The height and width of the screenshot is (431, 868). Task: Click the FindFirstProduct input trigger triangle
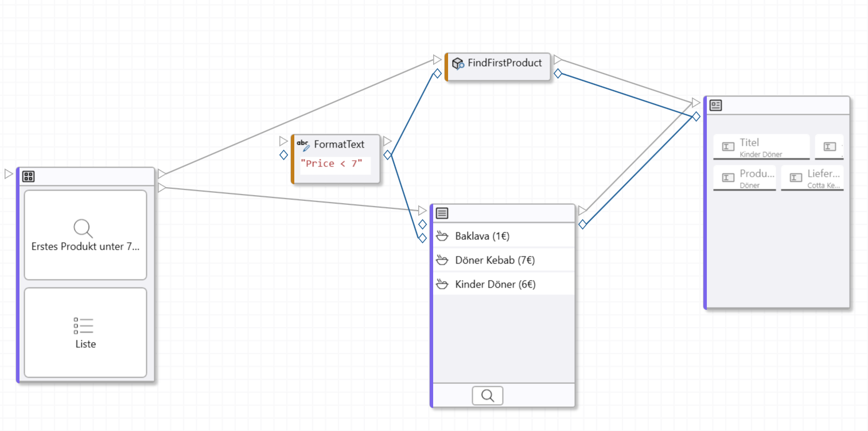(437, 60)
